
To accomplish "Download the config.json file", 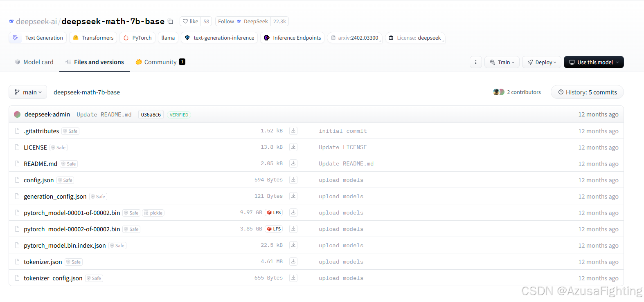I will tap(293, 180).
